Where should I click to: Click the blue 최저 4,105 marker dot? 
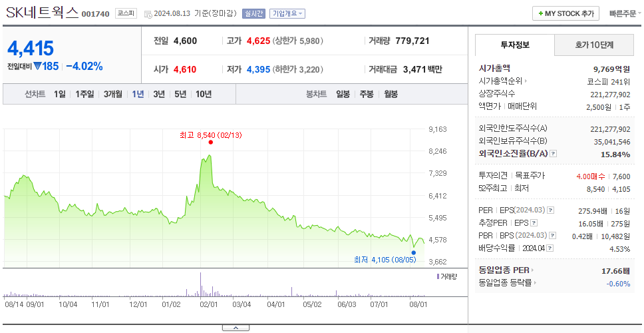413,253
